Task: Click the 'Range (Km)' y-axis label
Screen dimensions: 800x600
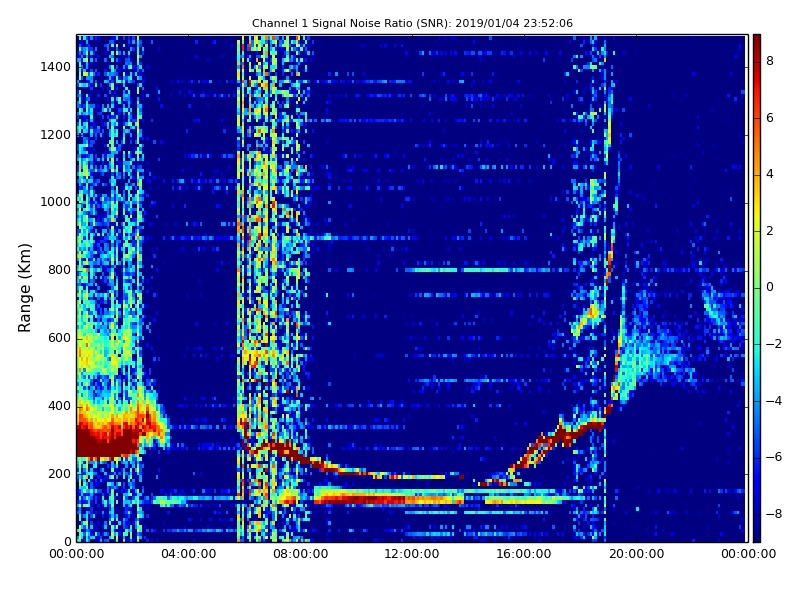Action: coord(24,288)
